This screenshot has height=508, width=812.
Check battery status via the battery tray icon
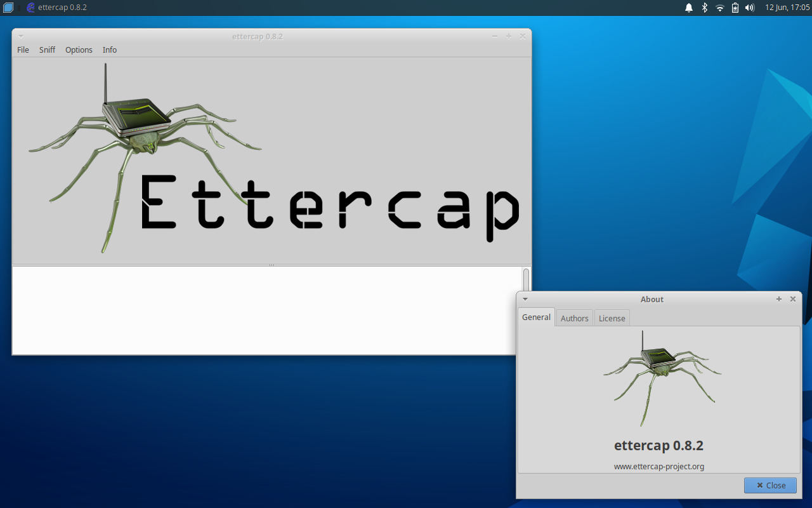pyautogui.click(x=735, y=8)
